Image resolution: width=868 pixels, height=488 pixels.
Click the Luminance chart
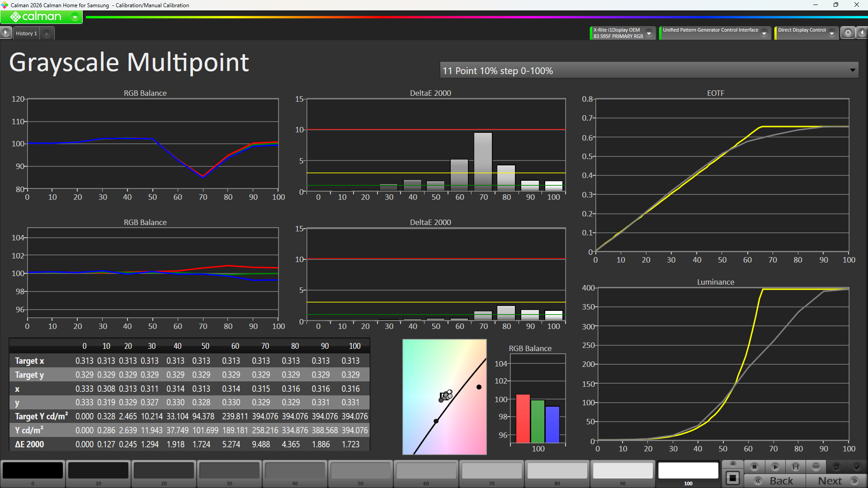723,364
